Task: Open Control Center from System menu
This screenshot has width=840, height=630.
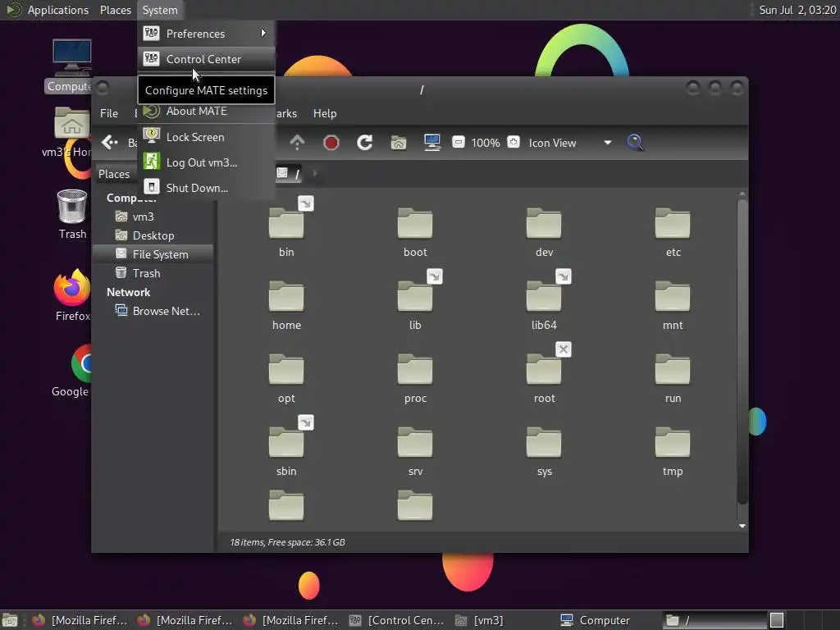Action: click(206, 59)
